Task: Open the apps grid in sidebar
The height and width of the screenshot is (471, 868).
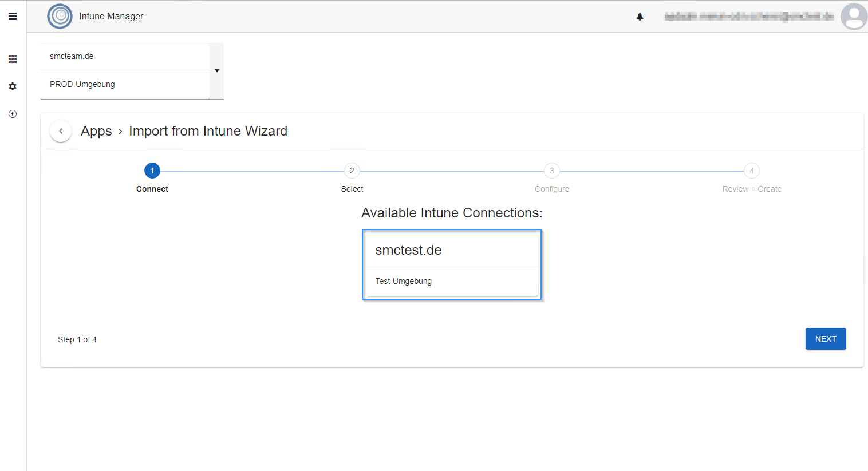Action: click(x=13, y=59)
